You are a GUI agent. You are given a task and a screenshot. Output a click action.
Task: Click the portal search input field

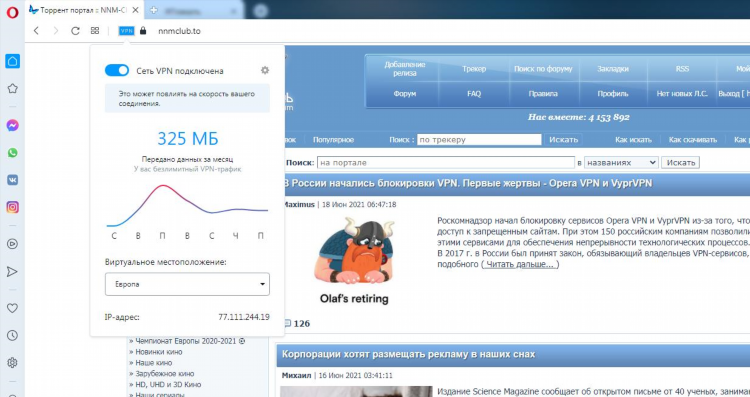pos(446,163)
